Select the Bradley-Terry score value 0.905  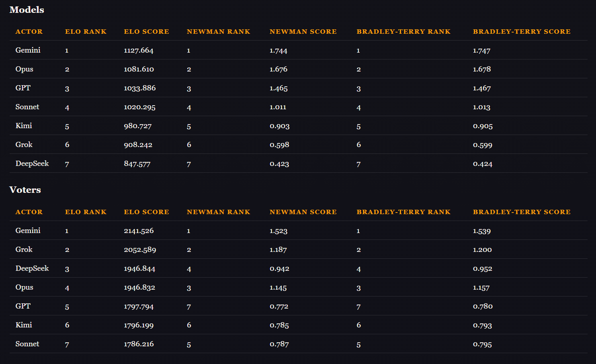tap(483, 126)
